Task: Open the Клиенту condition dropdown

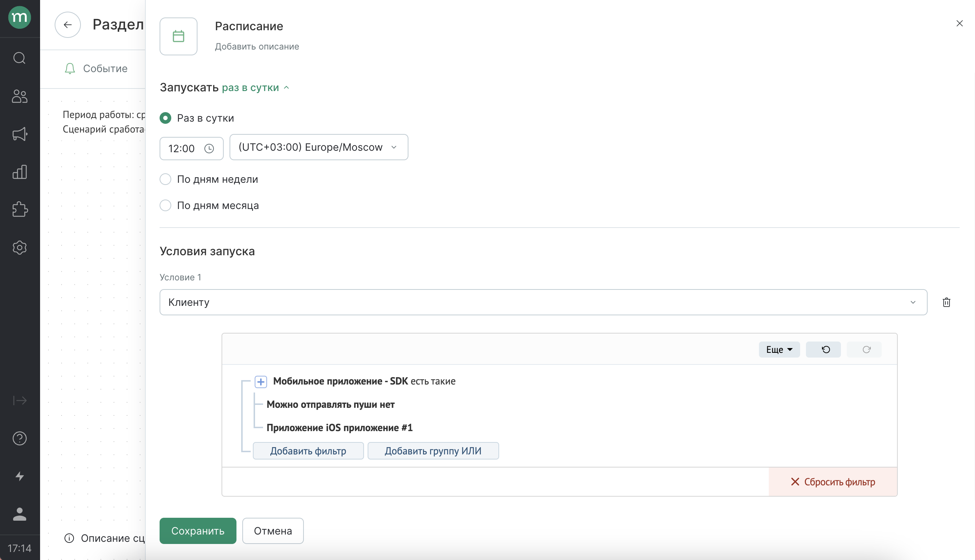Action: pyautogui.click(x=543, y=302)
